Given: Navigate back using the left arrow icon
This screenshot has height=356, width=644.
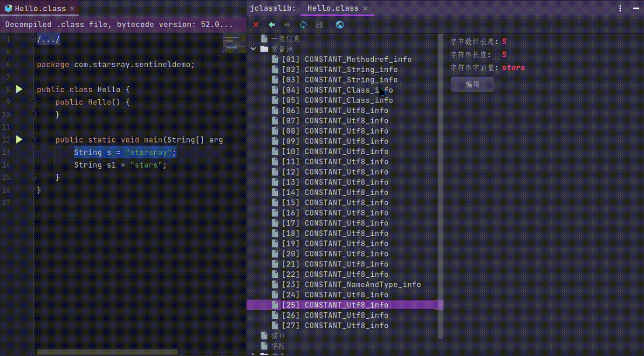Looking at the screenshot, I should tap(272, 25).
